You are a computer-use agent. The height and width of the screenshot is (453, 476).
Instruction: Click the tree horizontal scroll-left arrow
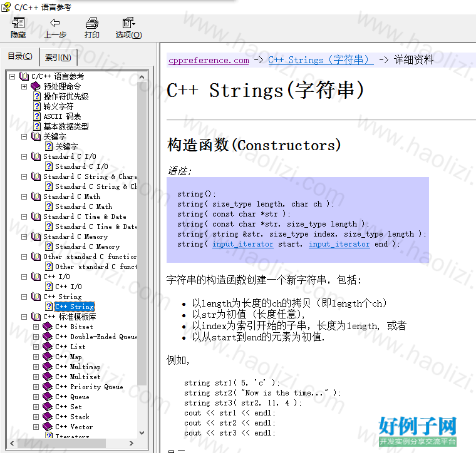coord(12,443)
